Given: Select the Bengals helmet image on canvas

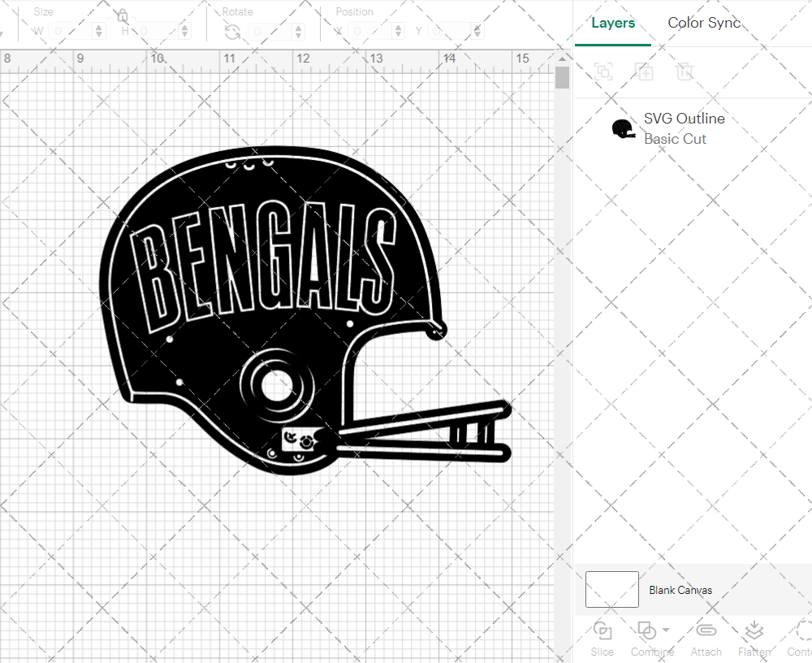Looking at the screenshot, I should [305, 310].
